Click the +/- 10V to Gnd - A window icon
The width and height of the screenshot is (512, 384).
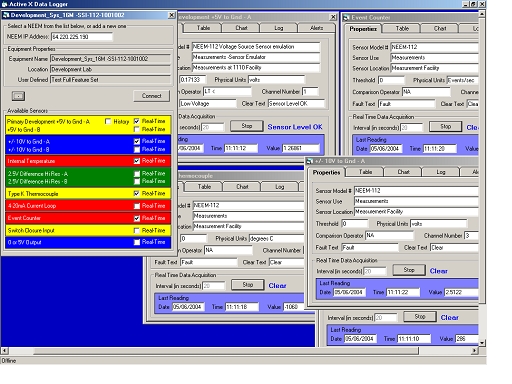310,161
